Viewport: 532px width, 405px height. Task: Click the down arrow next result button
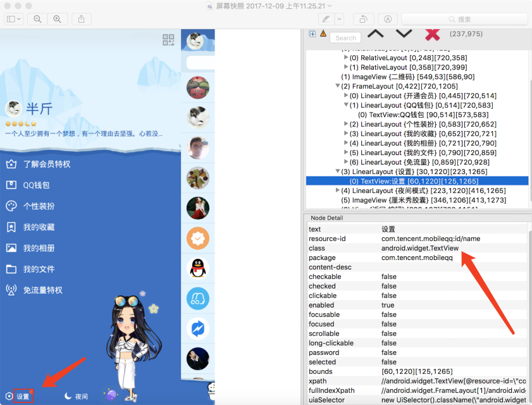tap(404, 34)
